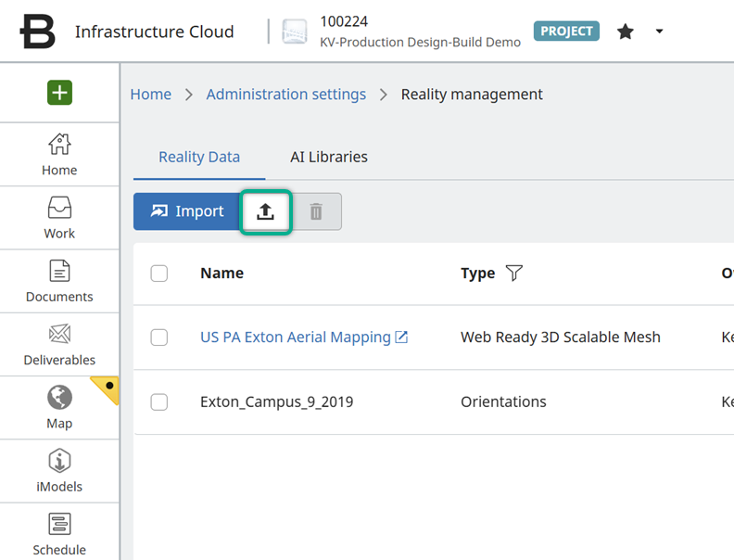Open Schedule in the sidebar
The height and width of the screenshot is (560, 734).
59,534
